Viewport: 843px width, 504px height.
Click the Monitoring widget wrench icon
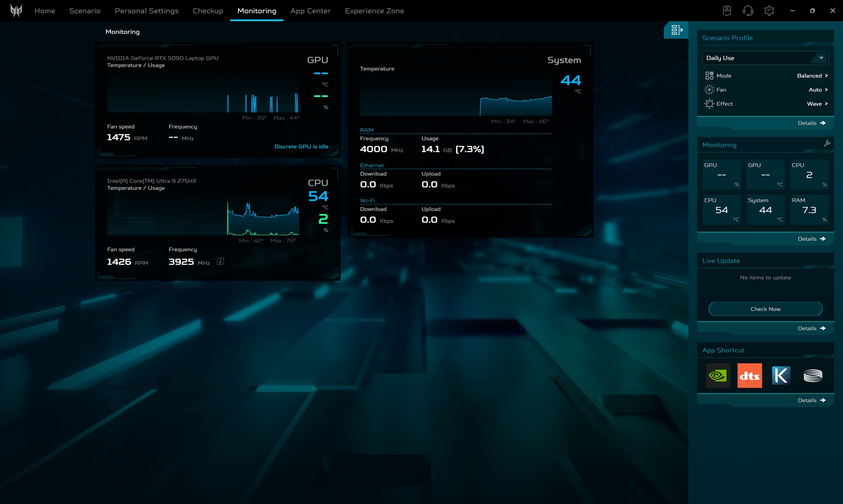(x=827, y=144)
